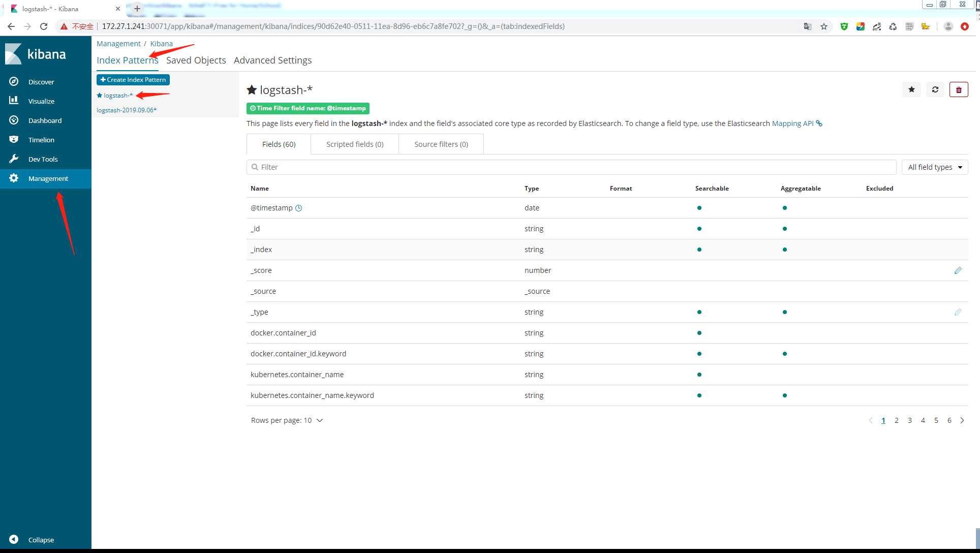This screenshot has width=980, height=553.
Task: Click the @timestamp field name
Action: (x=271, y=208)
